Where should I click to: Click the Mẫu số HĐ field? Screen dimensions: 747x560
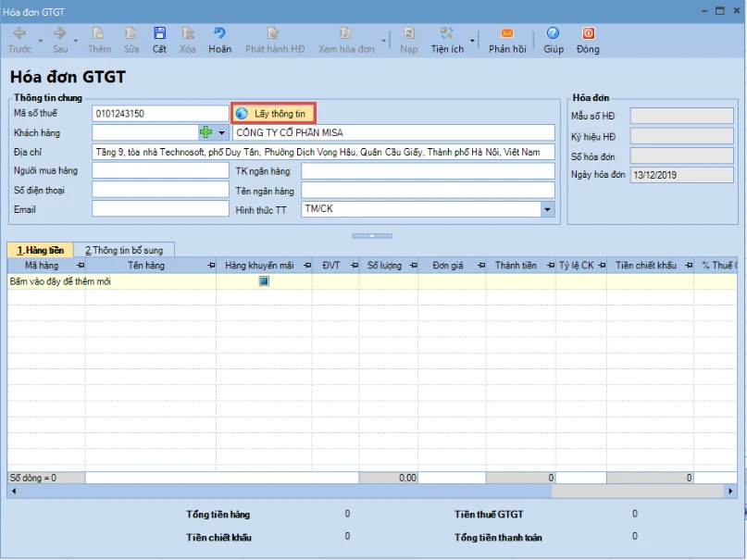(x=681, y=116)
